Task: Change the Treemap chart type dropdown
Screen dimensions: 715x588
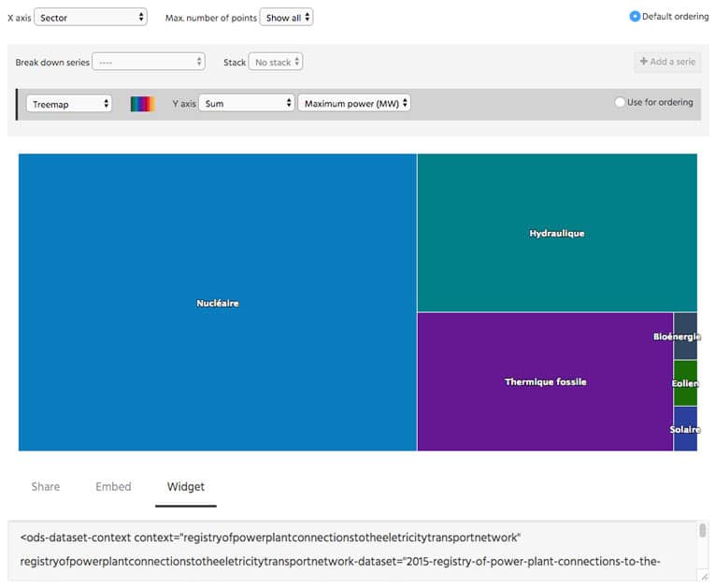Action: (x=69, y=104)
